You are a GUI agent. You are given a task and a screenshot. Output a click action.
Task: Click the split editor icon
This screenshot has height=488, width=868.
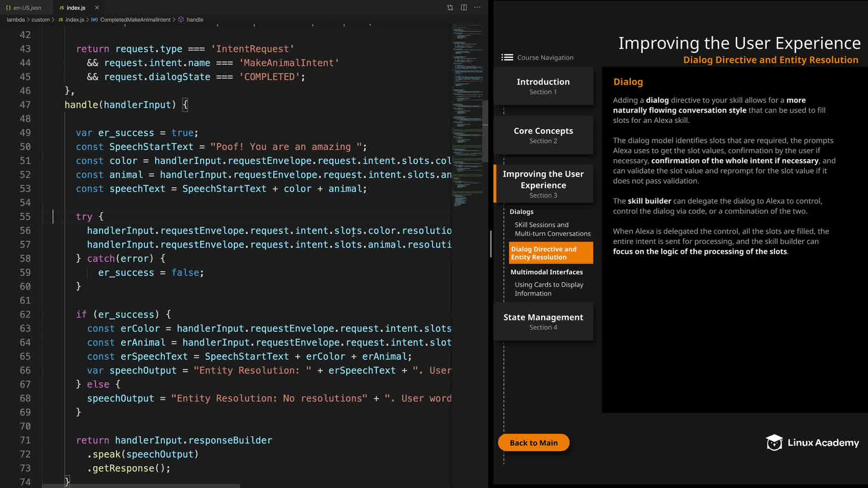tap(464, 8)
